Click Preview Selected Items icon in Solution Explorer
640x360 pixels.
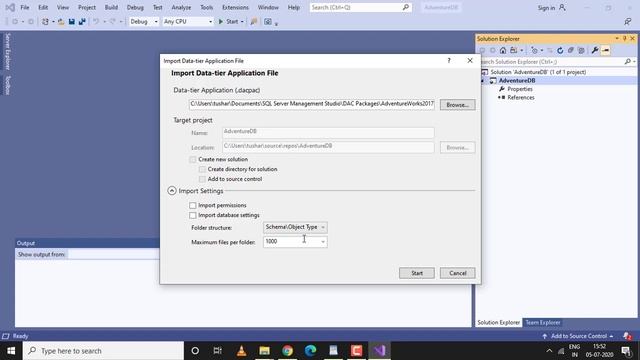point(605,50)
